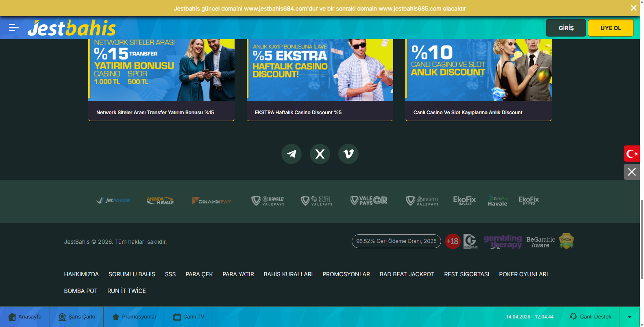Open the X (Twitter) social link
This screenshot has height=327, width=644.
tap(320, 154)
